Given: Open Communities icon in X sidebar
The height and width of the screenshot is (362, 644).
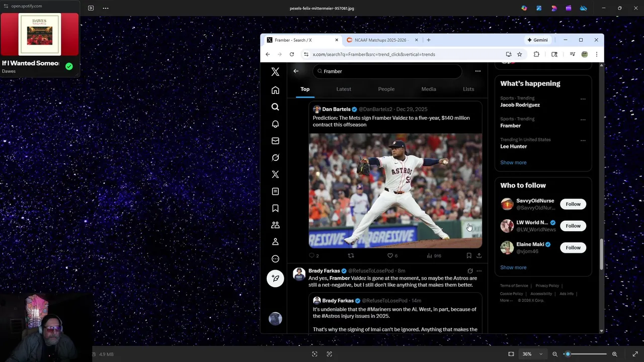Looking at the screenshot, I should pos(275,225).
